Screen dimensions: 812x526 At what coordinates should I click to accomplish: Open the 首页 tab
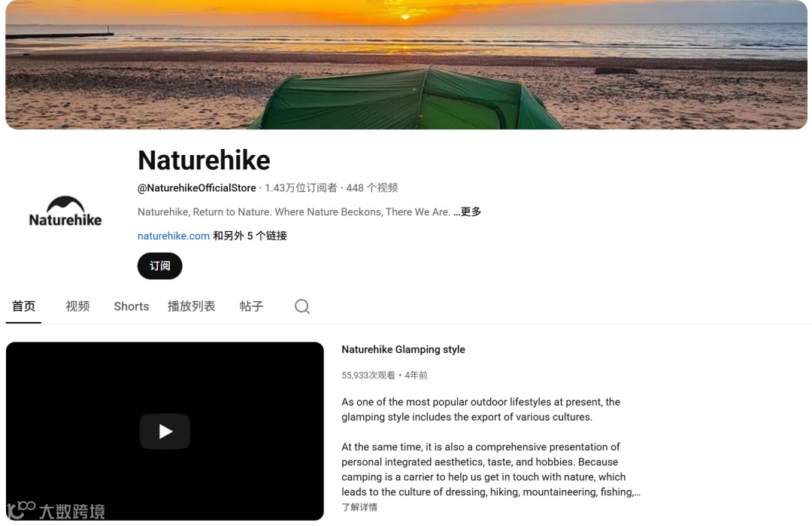pyautogui.click(x=23, y=306)
